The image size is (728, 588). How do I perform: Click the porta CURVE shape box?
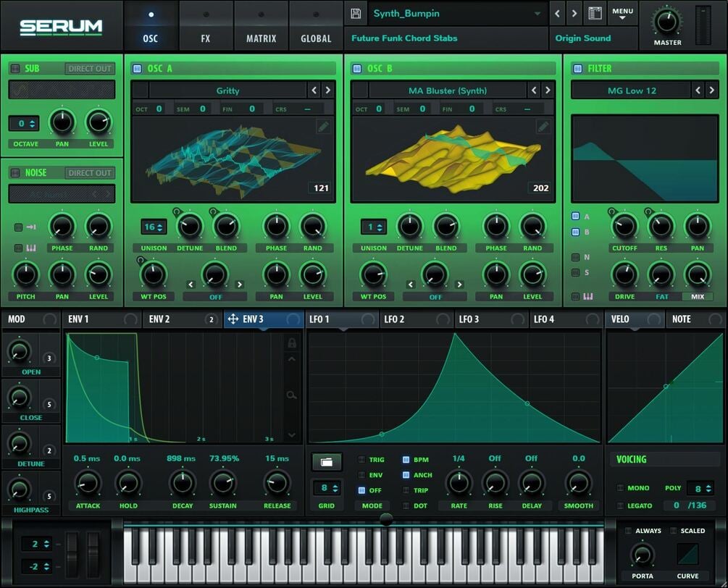click(x=687, y=554)
